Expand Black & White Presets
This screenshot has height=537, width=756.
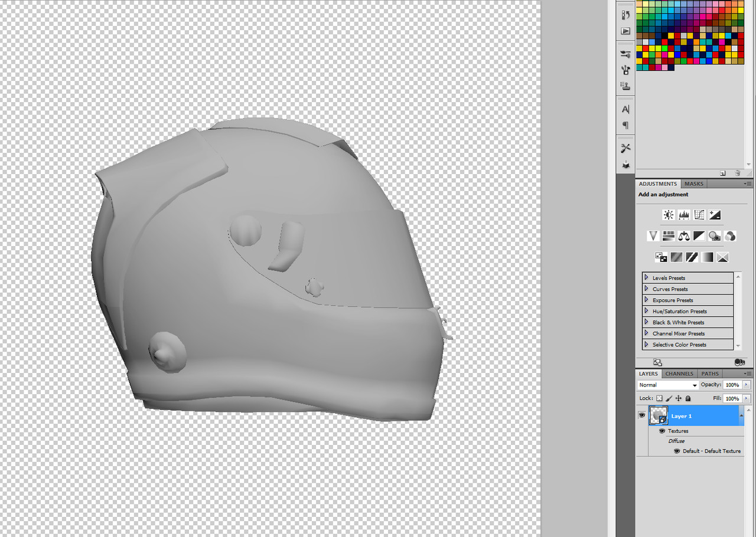(646, 322)
